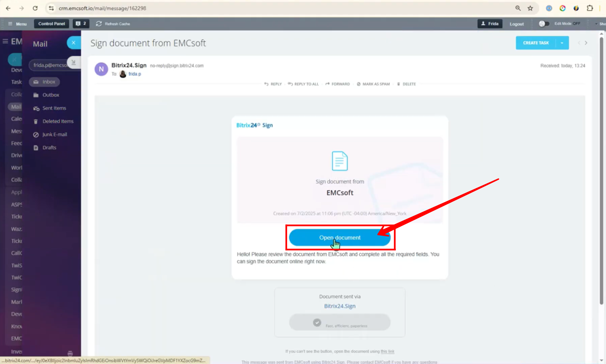Viewport: 606px width, 364px height.
Task: Open site info icon beside URL
Action: click(51, 8)
